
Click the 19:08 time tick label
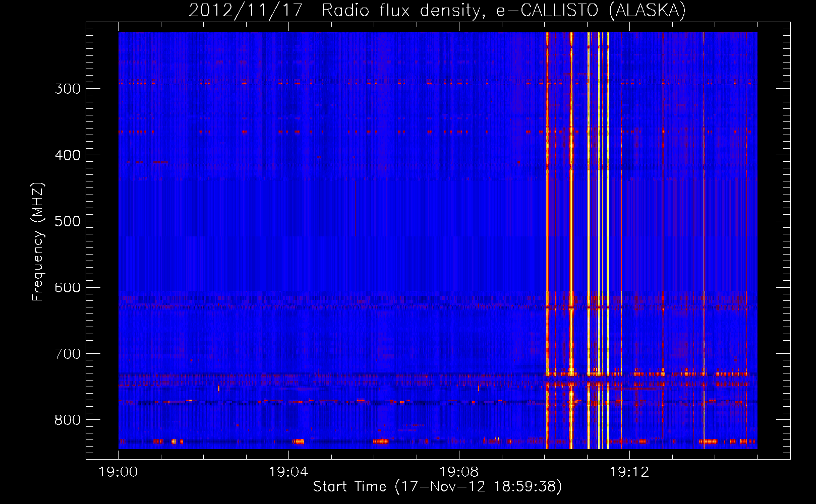459,472
